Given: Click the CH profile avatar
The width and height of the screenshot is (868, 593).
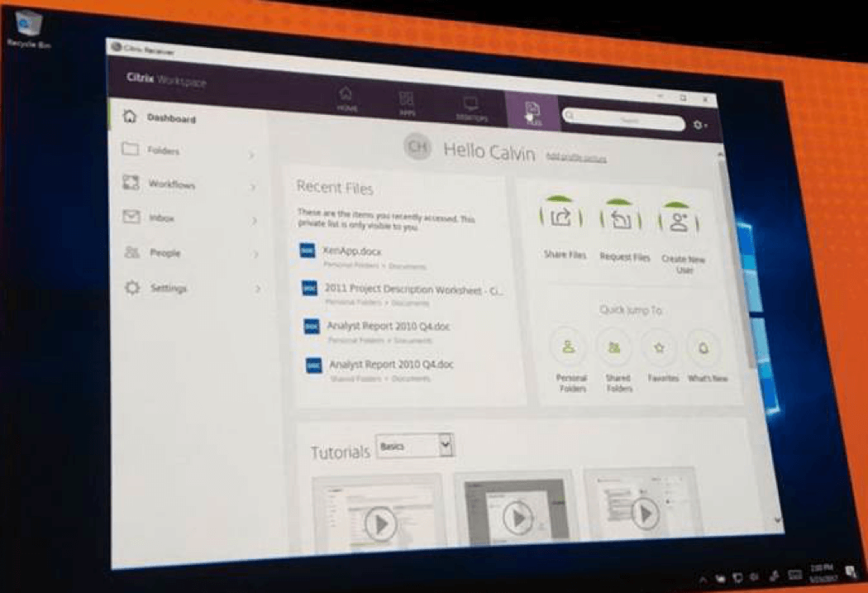Looking at the screenshot, I should (417, 146).
